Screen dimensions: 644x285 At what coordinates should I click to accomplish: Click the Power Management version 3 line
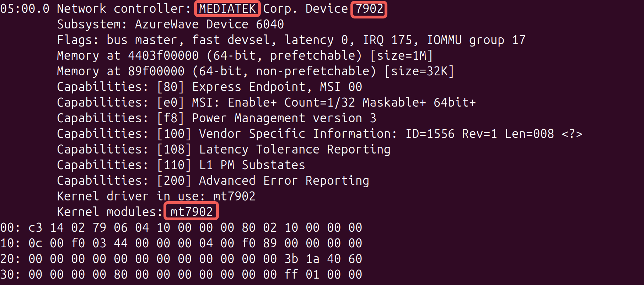coord(217,118)
